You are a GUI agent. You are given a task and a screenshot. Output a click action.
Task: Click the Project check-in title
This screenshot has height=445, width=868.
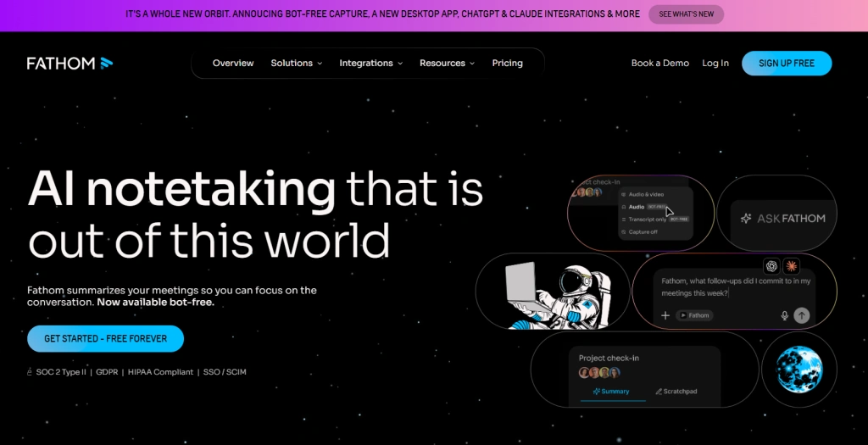point(609,358)
